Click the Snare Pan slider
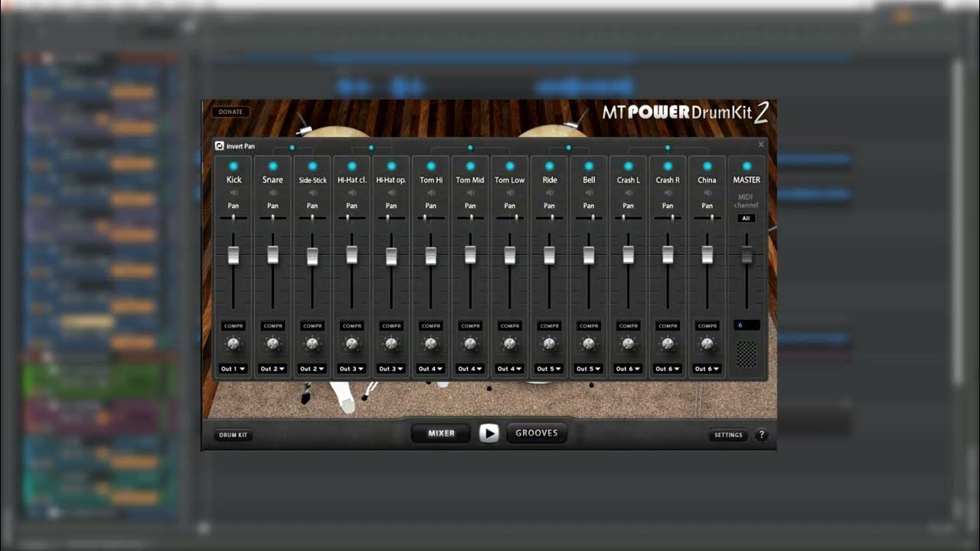 point(273,218)
